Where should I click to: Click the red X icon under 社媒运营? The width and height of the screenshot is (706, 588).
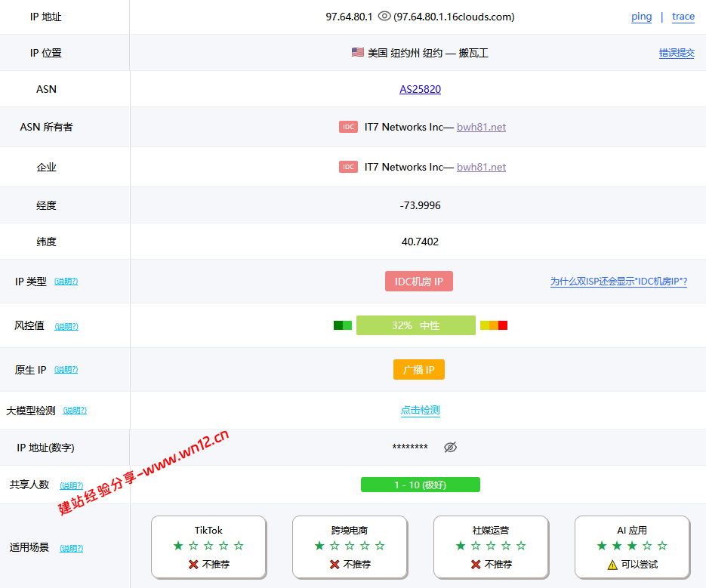[476, 564]
